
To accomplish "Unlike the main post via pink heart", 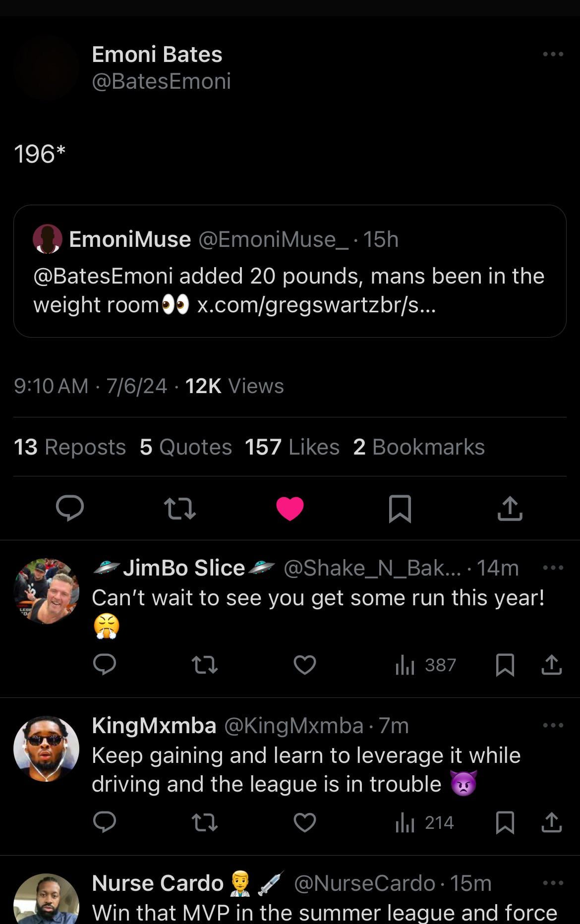I will (290, 509).
